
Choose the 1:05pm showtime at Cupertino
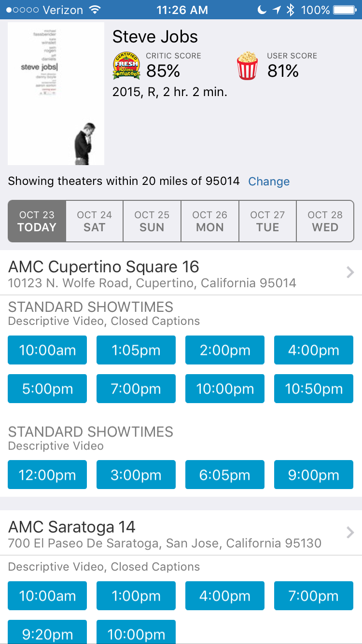pos(136,350)
